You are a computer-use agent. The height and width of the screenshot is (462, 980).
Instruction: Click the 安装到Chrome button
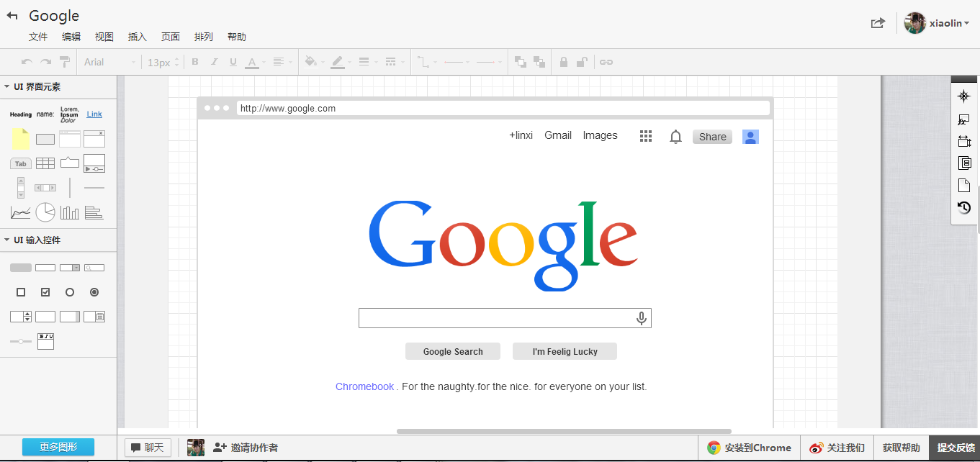[749, 448]
